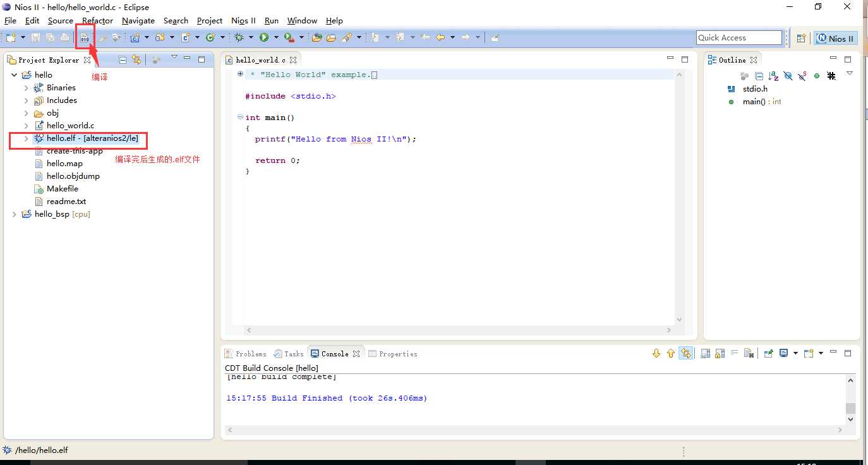This screenshot has height=465, width=868.
Task: Open the Refactor menu
Action: pyautogui.click(x=97, y=21)
